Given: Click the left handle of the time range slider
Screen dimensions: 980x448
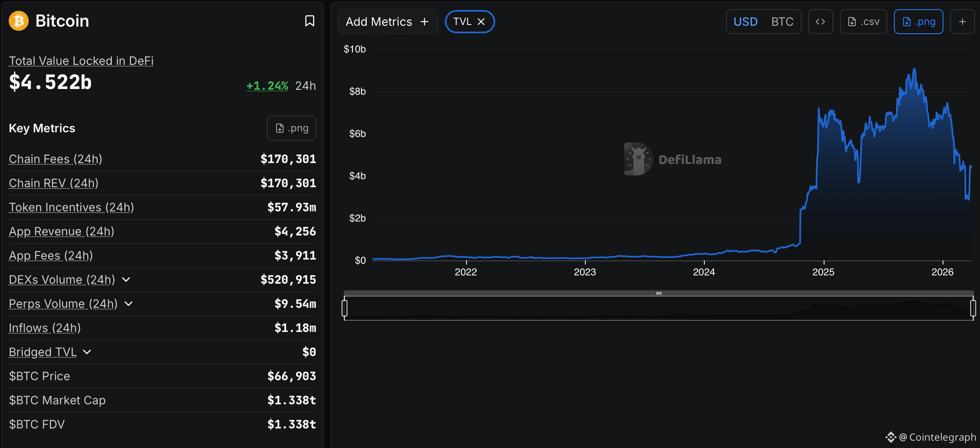Looking at the screenshot, I should 345,308.
